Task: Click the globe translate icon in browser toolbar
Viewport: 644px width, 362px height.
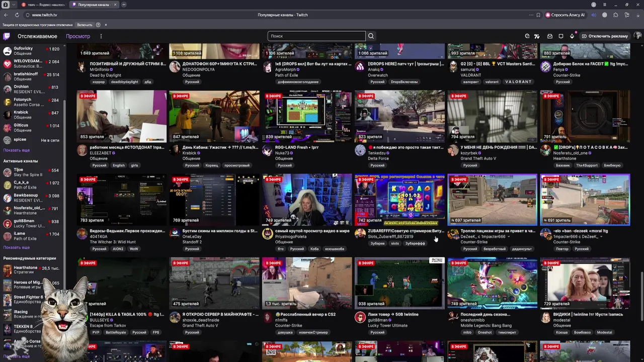Action: (605, 15)
